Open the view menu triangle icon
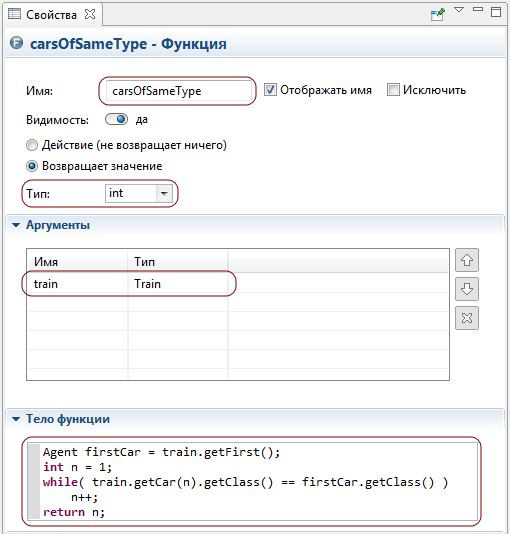This screenshot has height=534, width=510. tap(459, 10)
